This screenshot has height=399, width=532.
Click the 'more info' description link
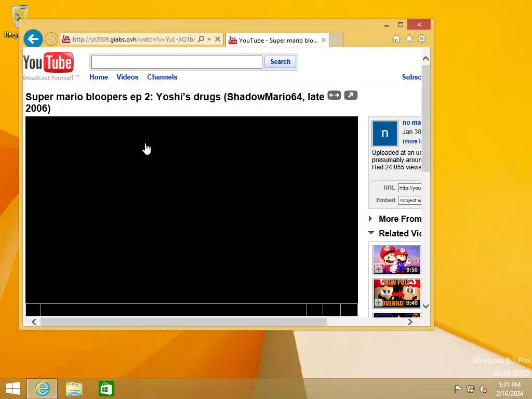(x=413, y=141)
